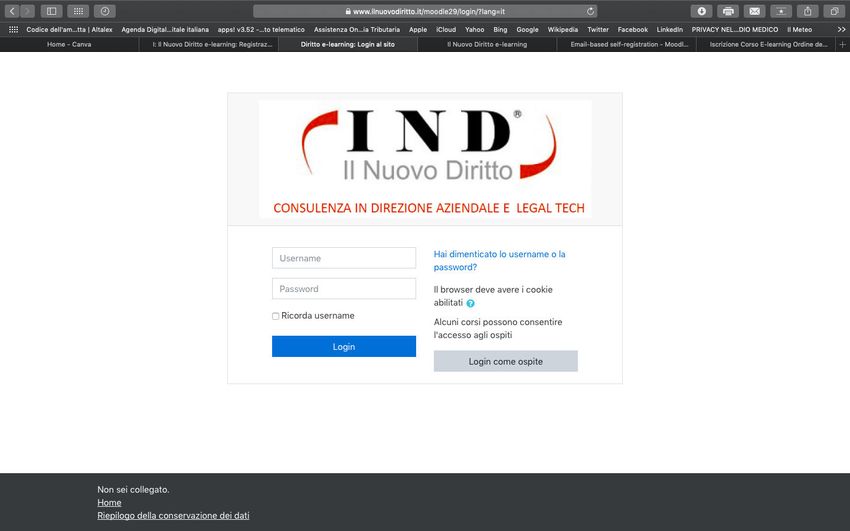Print the page with the printer icon
The image size is (850, 531).
tap(728, 11)
